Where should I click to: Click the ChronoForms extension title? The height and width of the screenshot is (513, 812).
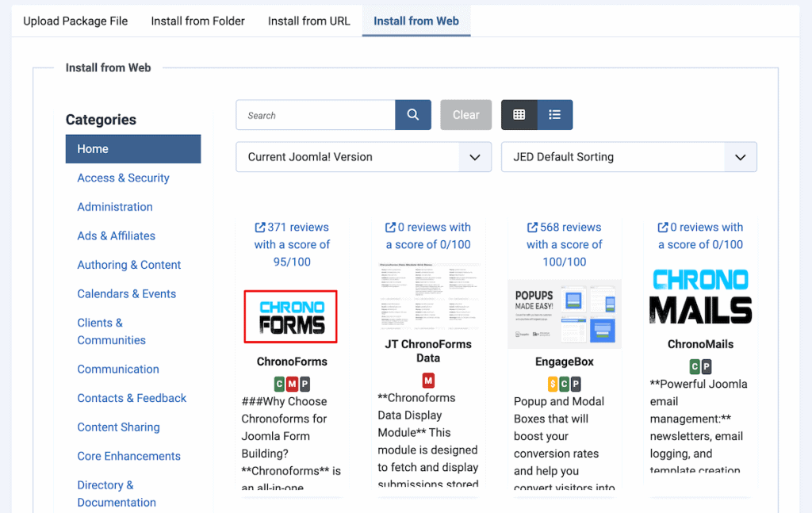[292, 362]
